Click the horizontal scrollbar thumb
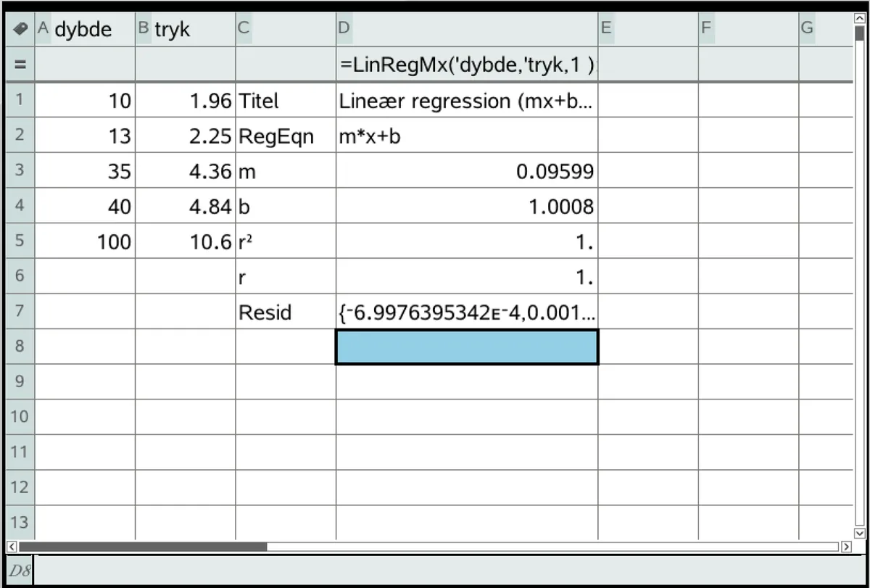Viewport: 870px width, 588px height. pyautogui.click(x=143, y=547)
